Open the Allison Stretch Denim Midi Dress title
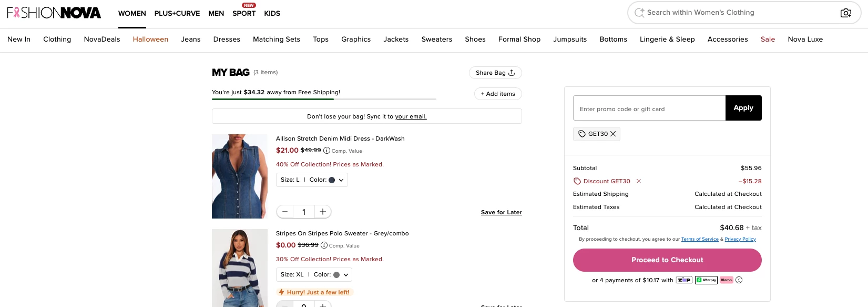Viewport: 868px width, 307px height. (340, 139)
